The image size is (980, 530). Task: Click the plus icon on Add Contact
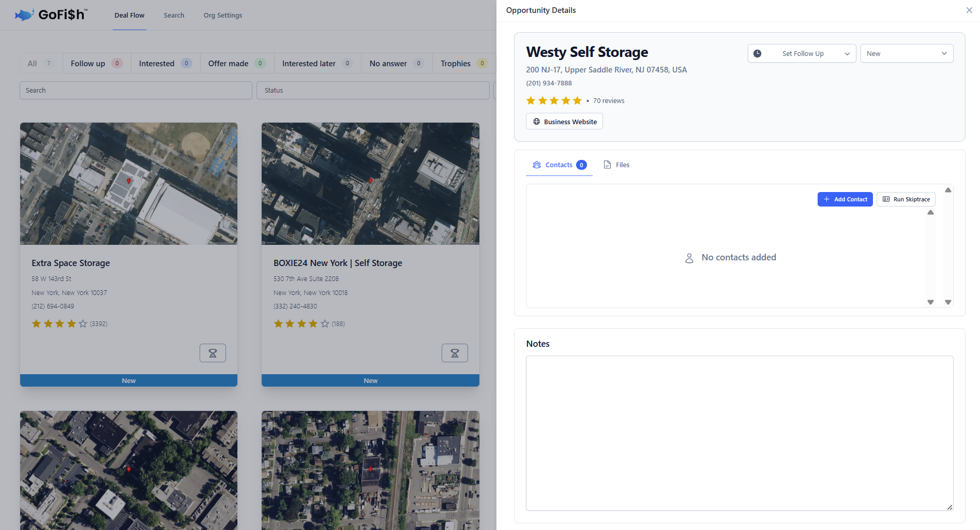coord(826,199)
